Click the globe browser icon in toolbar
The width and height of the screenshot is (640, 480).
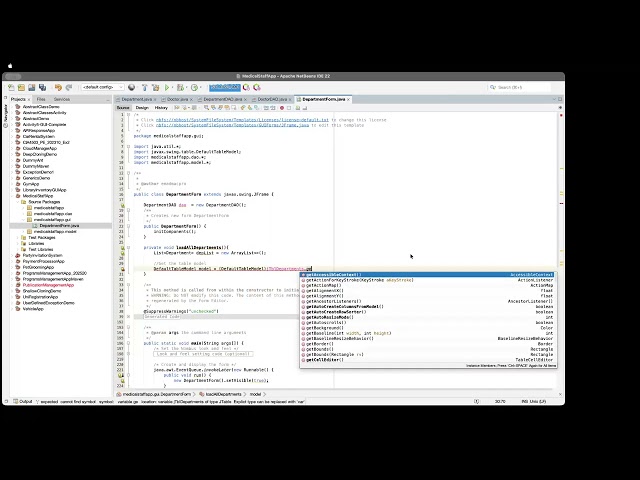tap(132, 88)
